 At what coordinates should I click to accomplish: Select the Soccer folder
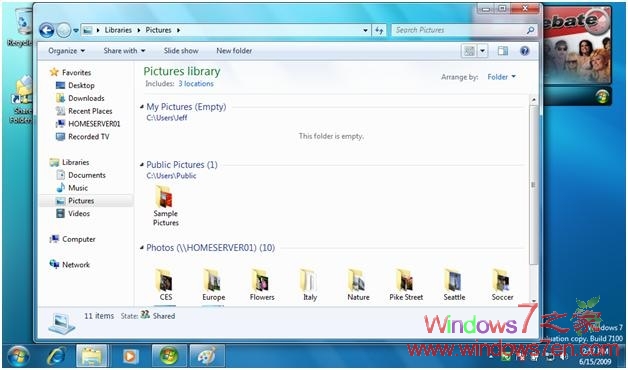tap(502, 285)
